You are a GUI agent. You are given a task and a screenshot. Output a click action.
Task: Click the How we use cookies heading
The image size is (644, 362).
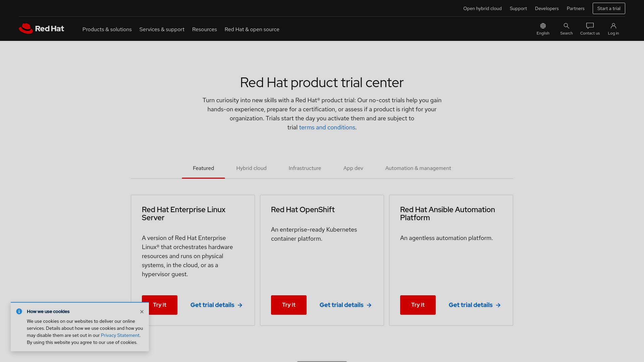(48, 311)
